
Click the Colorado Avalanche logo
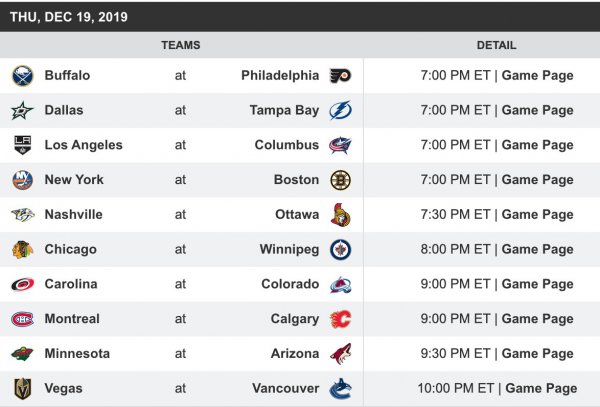[340, 284]
